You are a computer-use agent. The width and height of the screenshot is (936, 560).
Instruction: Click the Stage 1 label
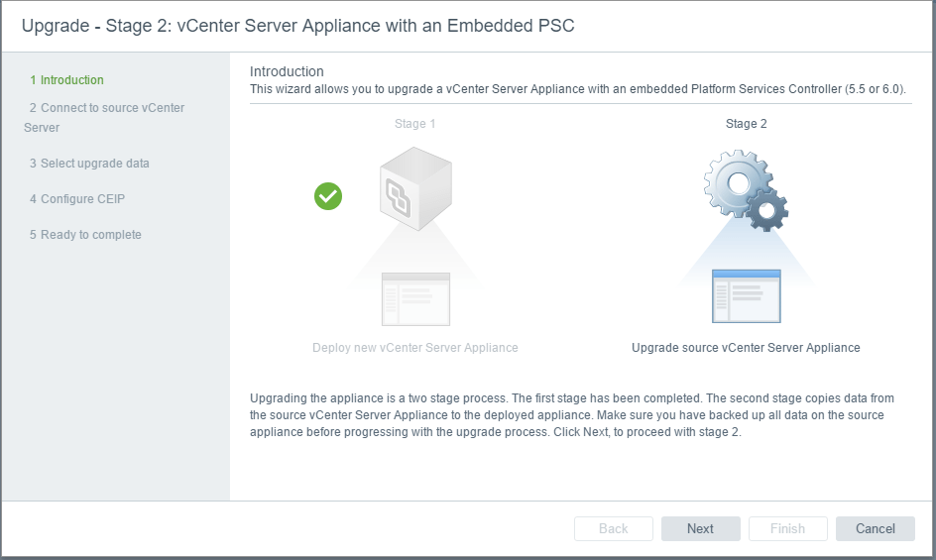414,124
